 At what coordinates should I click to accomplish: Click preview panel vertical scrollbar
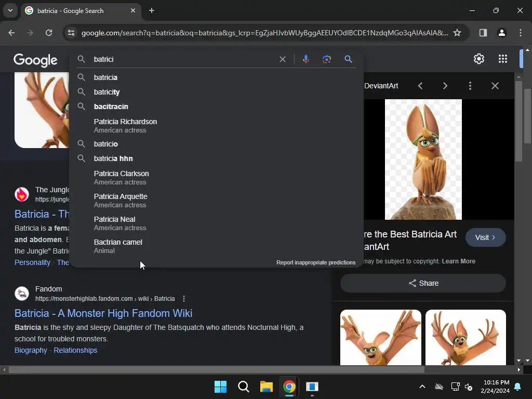coord(518,122)
